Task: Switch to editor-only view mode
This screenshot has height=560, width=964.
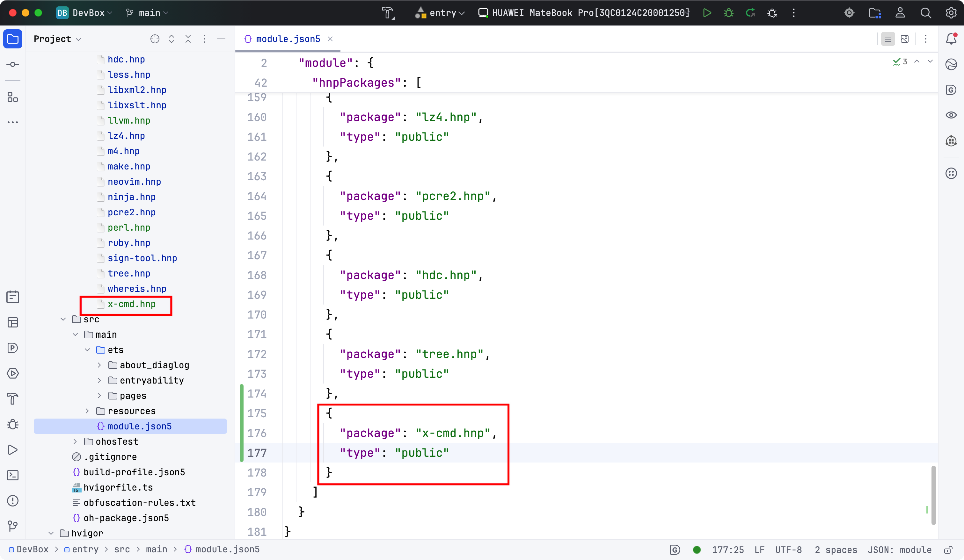Action: (888, 39)
